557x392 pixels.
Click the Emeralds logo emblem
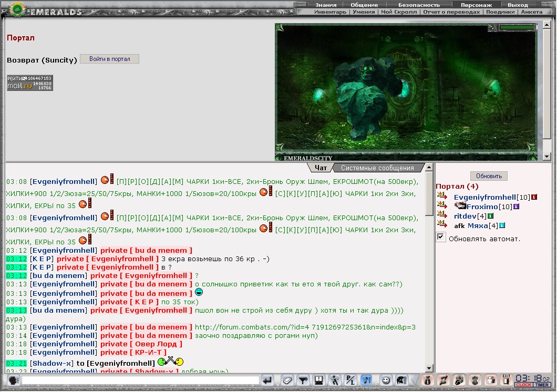17,9
